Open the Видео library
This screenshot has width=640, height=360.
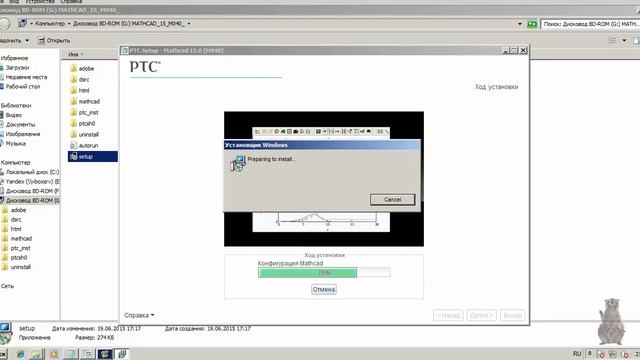pos(13,115)
